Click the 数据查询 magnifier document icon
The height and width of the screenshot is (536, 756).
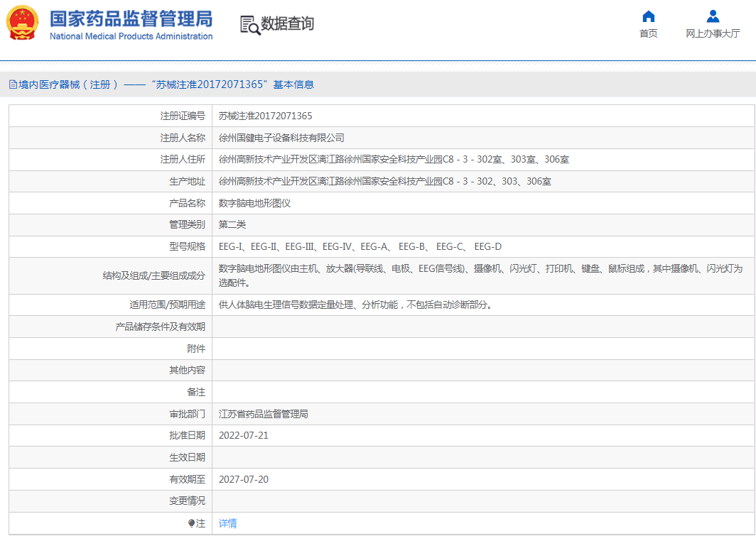249,25
